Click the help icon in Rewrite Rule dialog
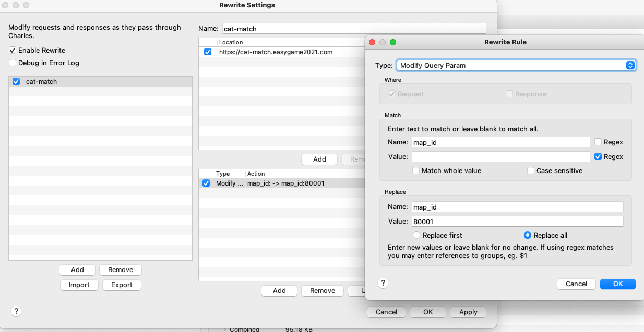Viewport: 644px width, 332px height. 383,283
